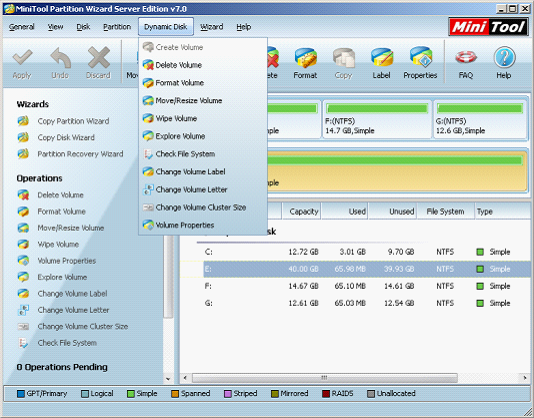Open the Wizard menu
This screenshot has height=418, width=534.
(x=212, y=27)
